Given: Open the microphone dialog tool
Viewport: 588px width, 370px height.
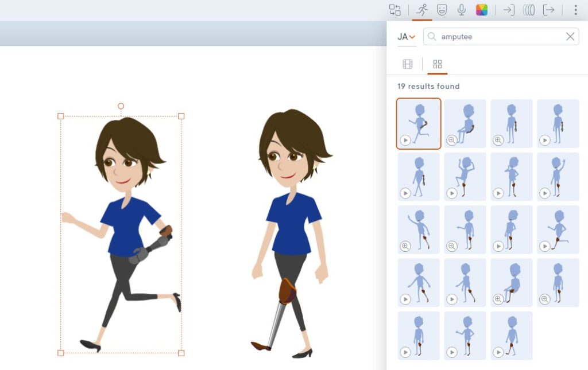Looking at the screenshot, I should 462,10.
